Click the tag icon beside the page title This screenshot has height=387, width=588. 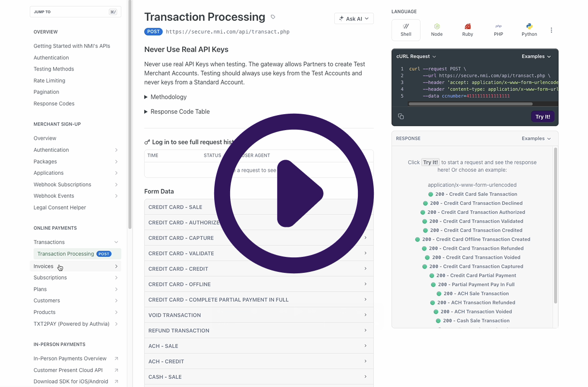(273, 17)
